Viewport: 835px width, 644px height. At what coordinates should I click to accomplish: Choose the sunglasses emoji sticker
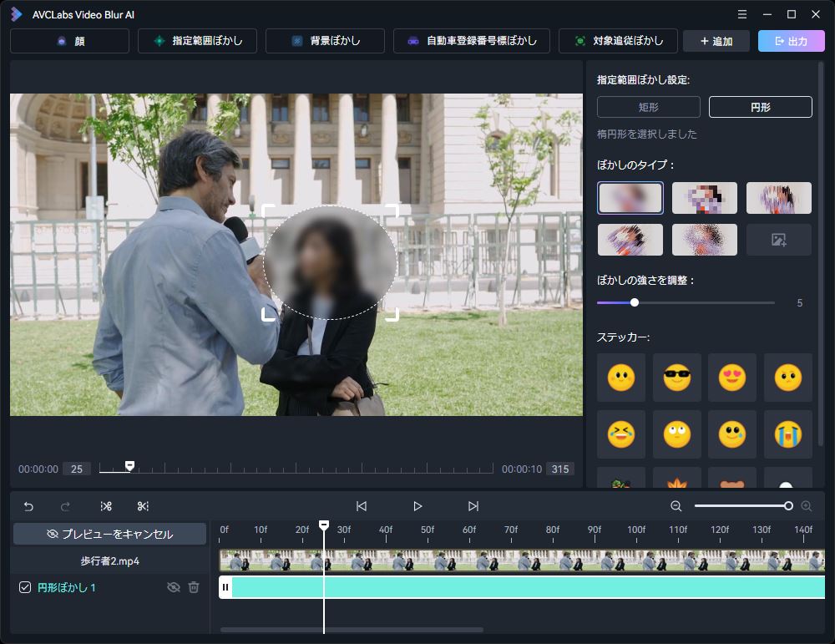676,378
